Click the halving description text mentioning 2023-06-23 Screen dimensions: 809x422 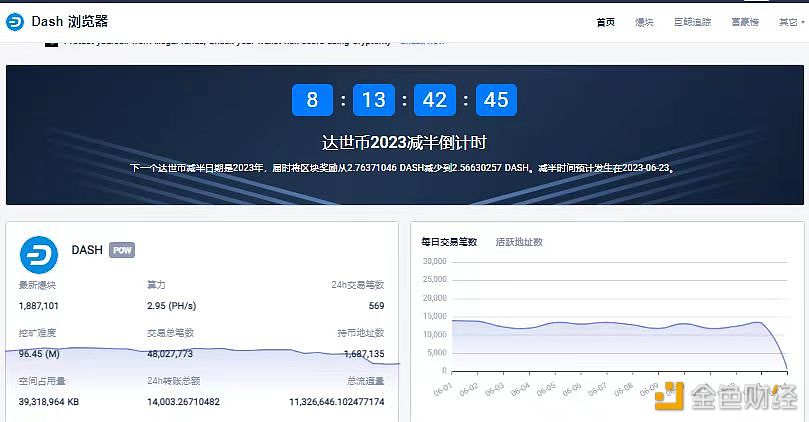tap(403, 168)
